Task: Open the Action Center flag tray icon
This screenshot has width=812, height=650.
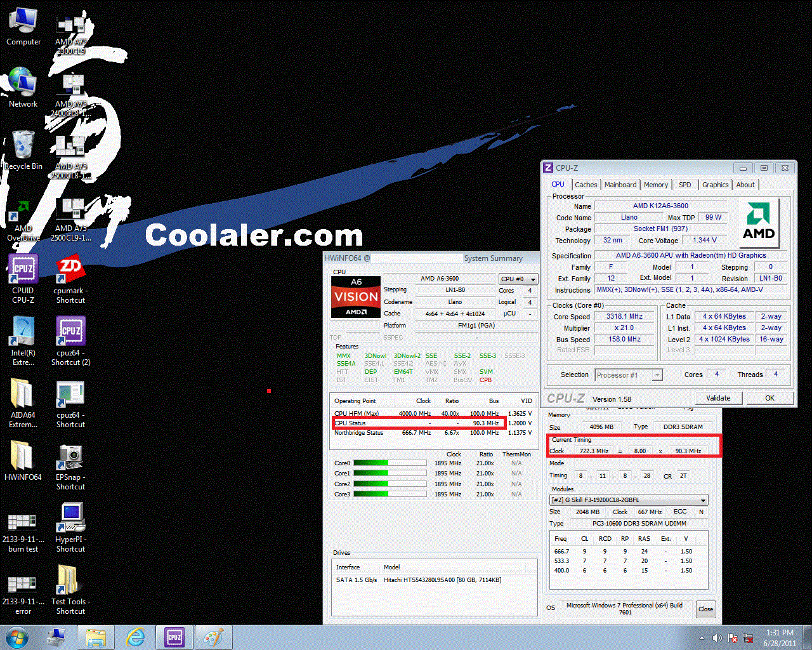Action: 733,638
